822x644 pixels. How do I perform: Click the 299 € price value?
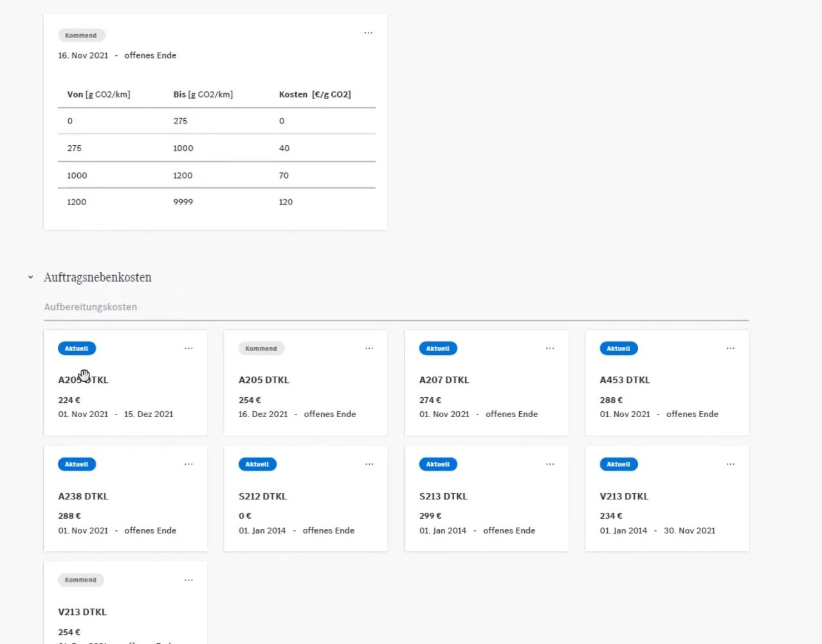[x=430, y=515]
